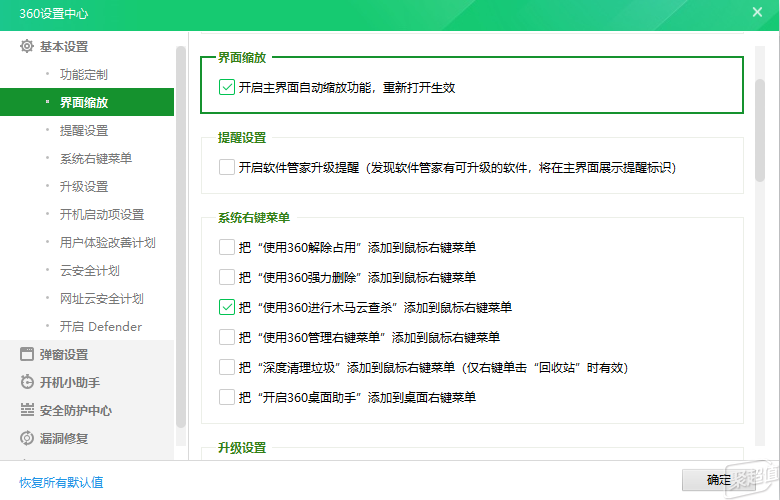Uncheck 开启主界面自动缩放功能 checkbox
Viewport: 780px width, 500px height.
coord(227,88)
